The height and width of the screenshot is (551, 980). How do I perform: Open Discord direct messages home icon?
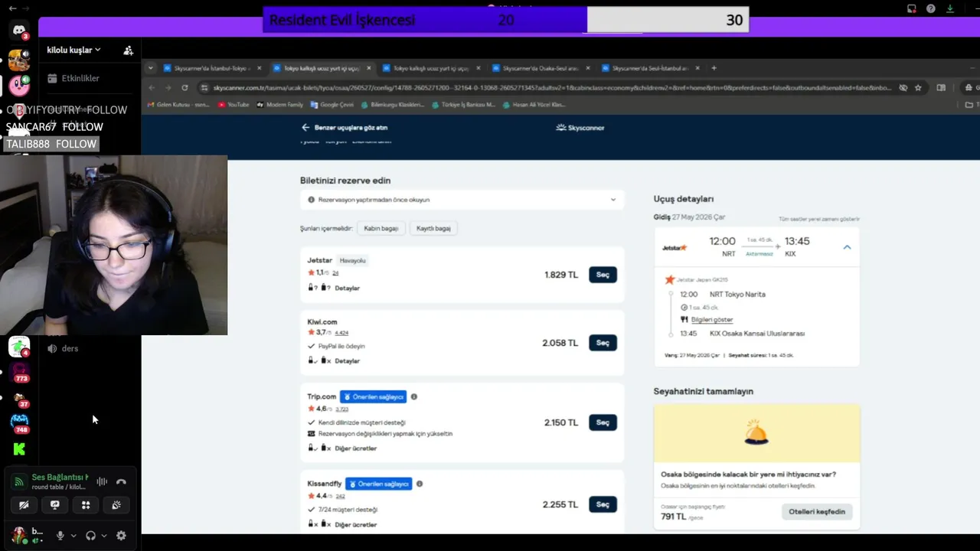pos(19,30)
